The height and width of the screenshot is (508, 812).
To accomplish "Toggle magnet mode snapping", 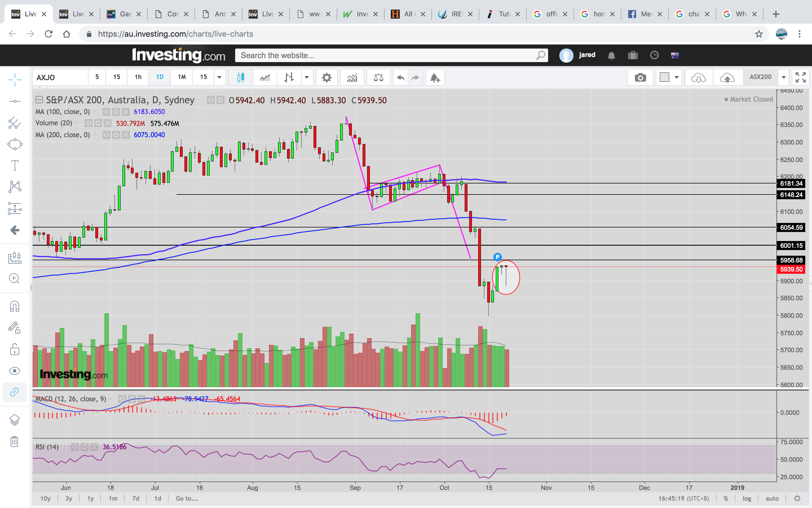I will point(14,306).
